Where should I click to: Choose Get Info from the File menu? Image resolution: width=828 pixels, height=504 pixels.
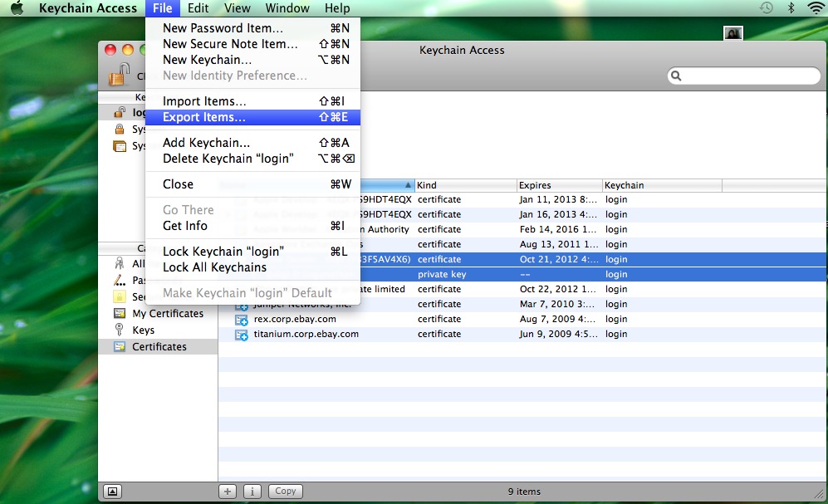[253, 226]
